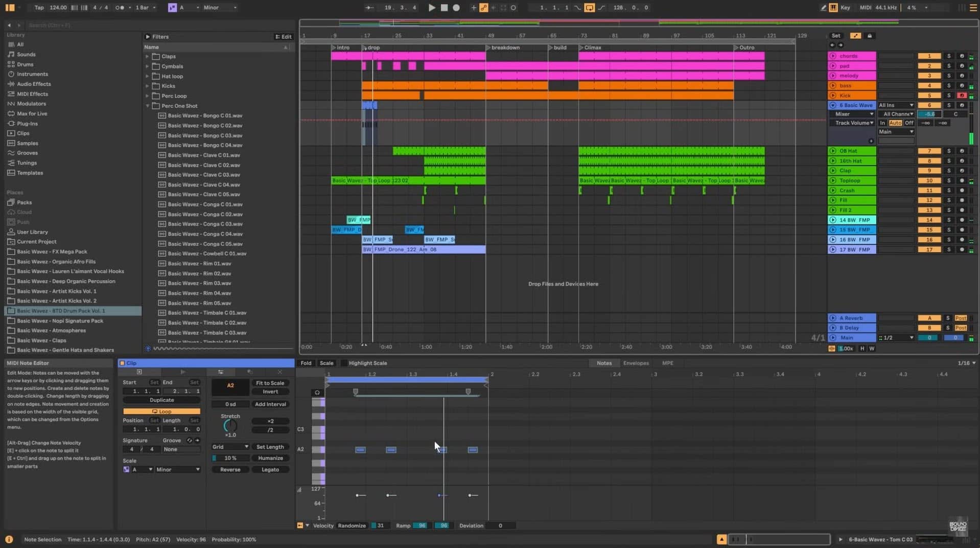980x548 pixels.
Task: Click the Duplicate button in the Clip panel
Action: click(161, 400)
